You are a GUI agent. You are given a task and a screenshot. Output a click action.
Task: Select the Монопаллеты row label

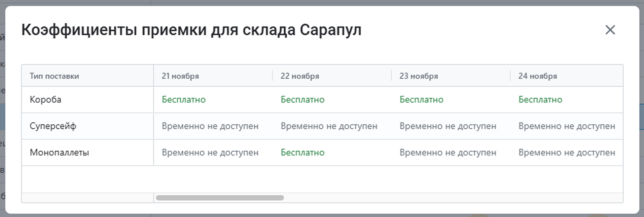[59, 152]
